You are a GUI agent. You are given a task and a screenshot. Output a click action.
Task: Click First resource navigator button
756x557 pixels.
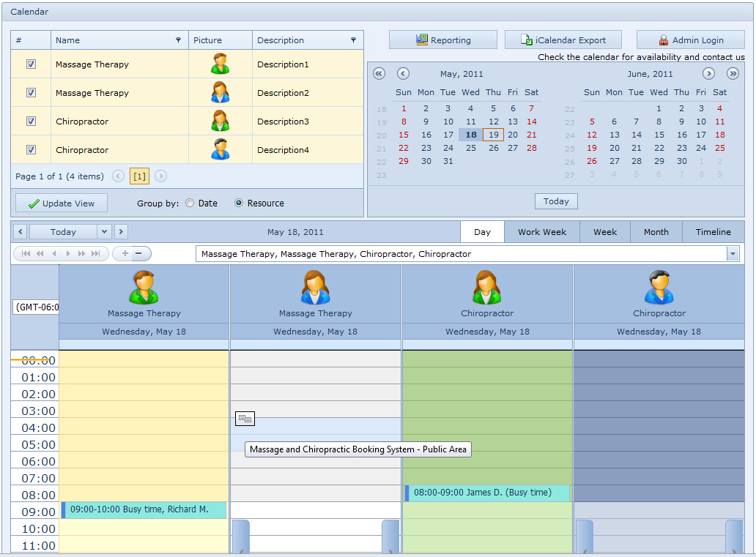click(x=26, y=253)
